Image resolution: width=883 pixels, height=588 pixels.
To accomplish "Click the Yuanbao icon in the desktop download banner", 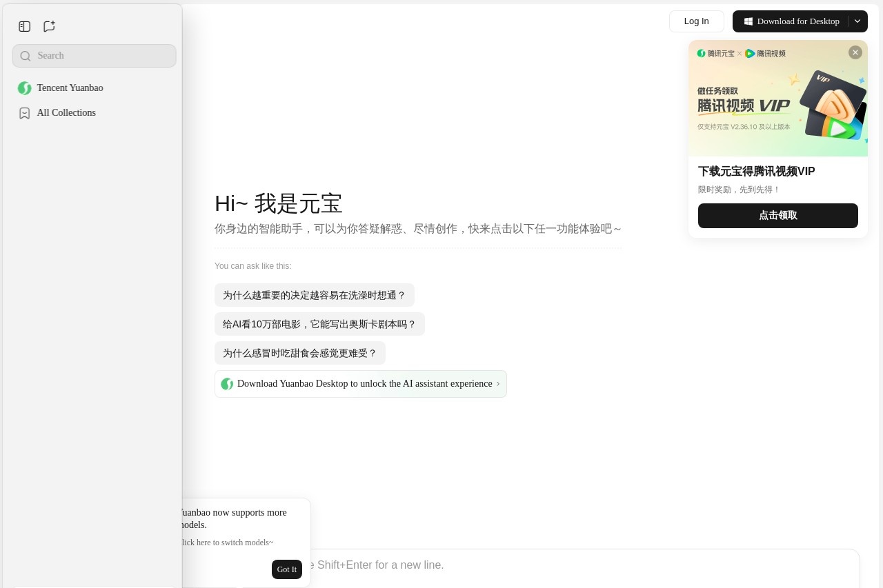I will 227,384.
